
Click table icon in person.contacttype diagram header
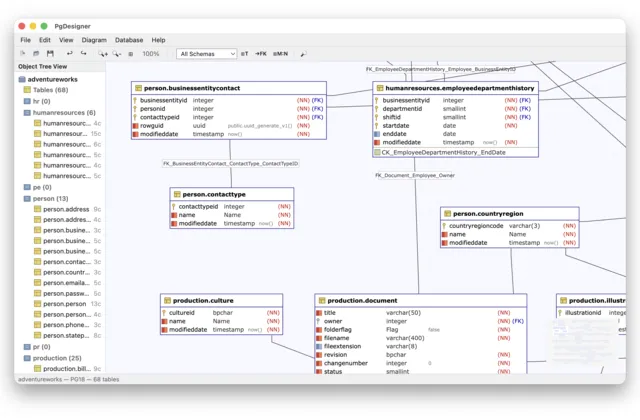click(x=177, y=194)
